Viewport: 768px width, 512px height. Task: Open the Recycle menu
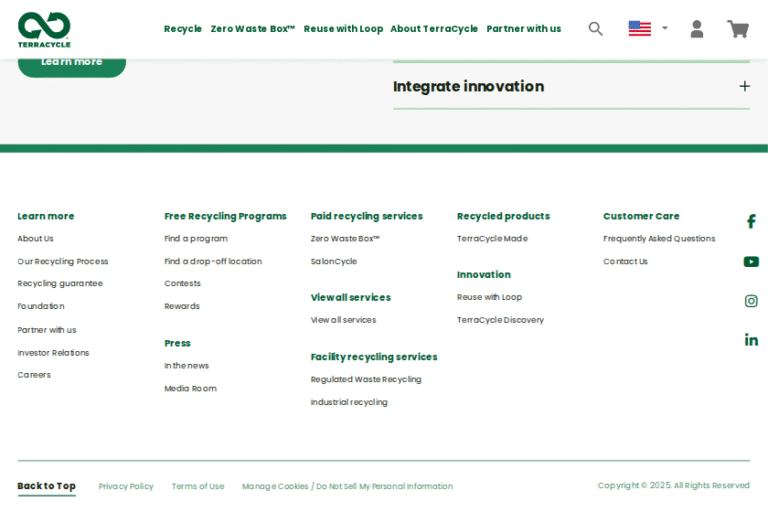point(182,29)
